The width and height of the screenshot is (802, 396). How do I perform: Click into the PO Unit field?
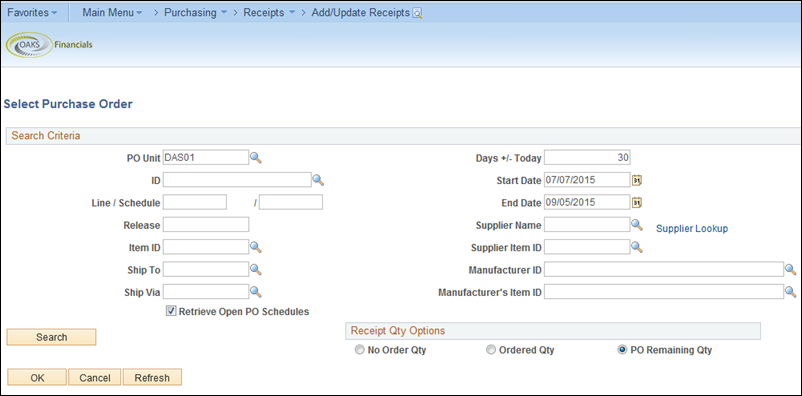coord(206,158)
